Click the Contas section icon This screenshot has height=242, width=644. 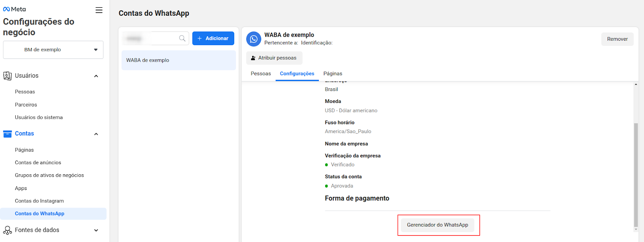click(7, 134)
